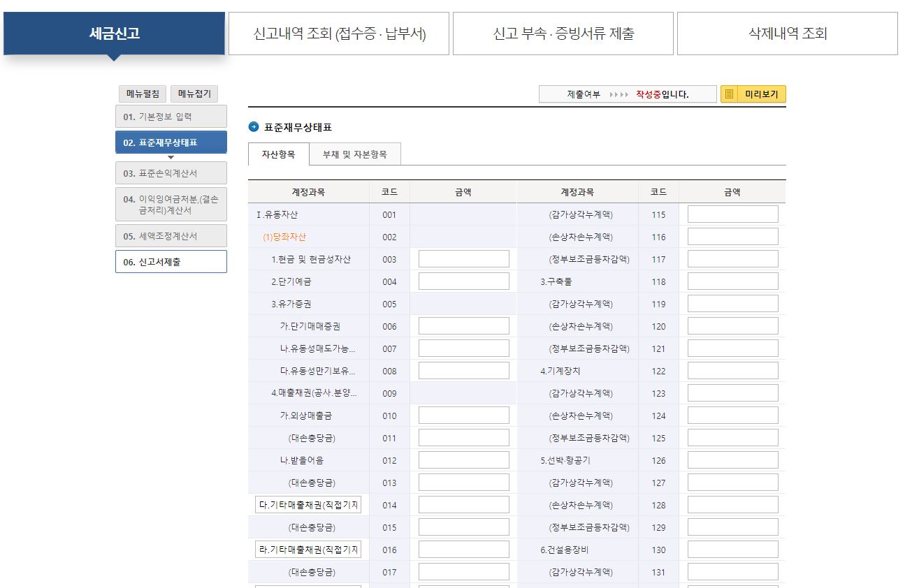
Task: Click the 4.매출채권(공사.분양... row label
Action: pyautogui.click(x=314, y=393)
